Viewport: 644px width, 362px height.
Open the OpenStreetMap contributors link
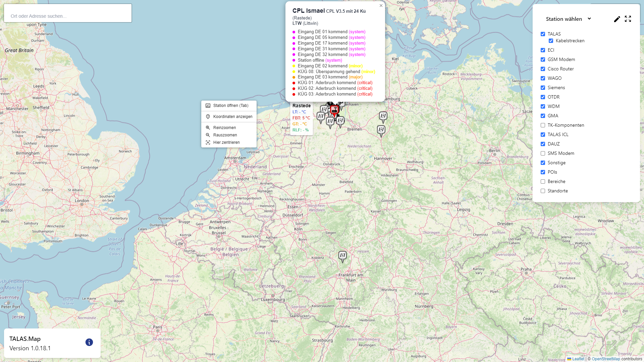606,359
